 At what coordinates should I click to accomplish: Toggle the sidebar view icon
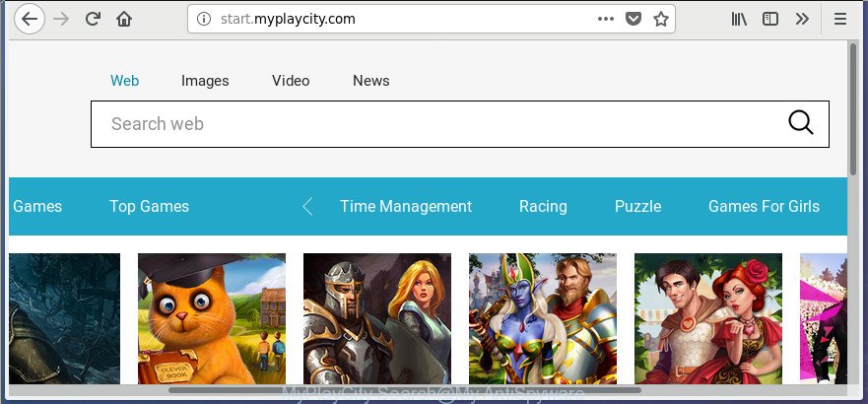(x=770, y=19)
